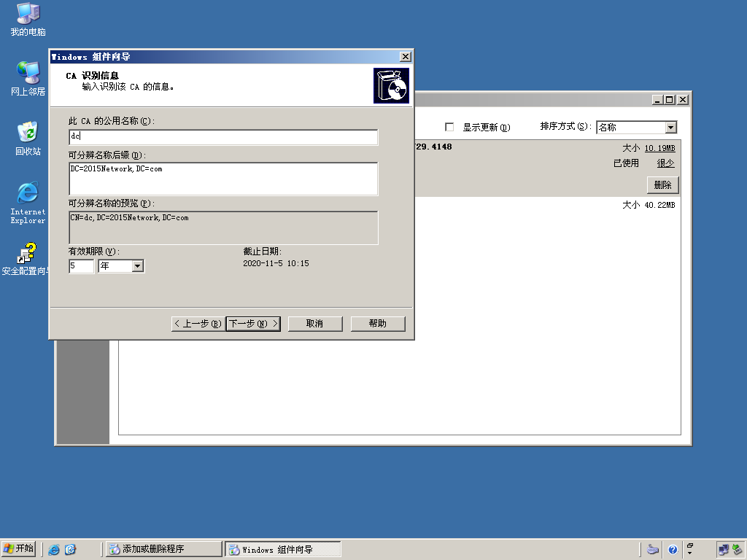Open My Computer desktop icon
747x560 pixels.
[x=28, y=20]
